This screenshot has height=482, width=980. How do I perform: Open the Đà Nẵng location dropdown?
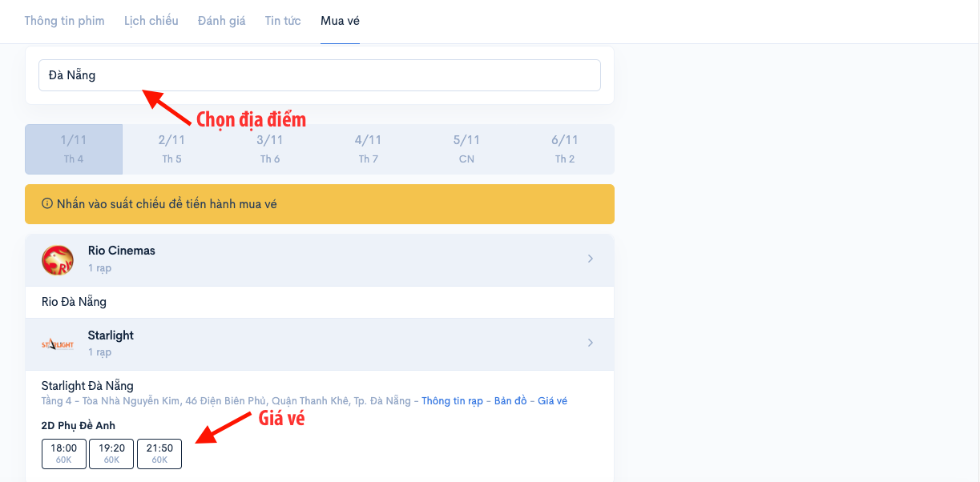pos(319,75)
